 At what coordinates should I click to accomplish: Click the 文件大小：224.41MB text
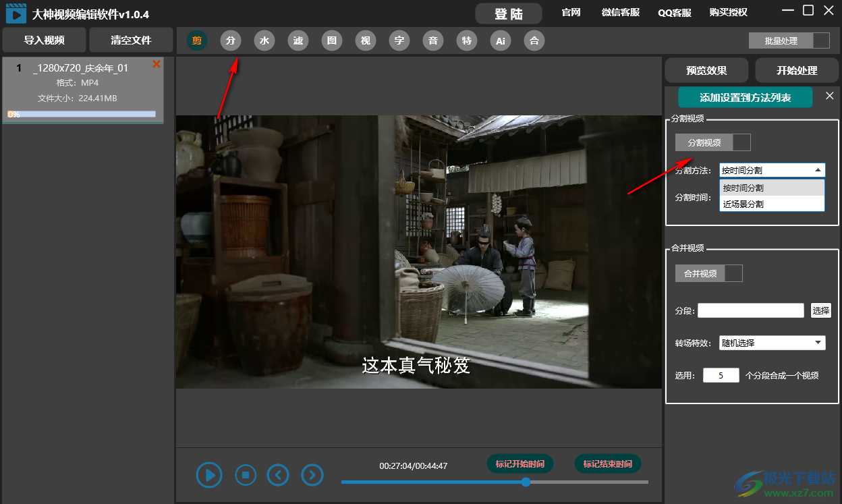pos(78,99)
